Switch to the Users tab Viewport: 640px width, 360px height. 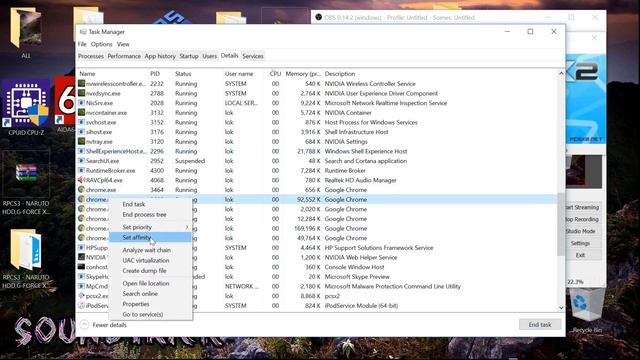210,56
